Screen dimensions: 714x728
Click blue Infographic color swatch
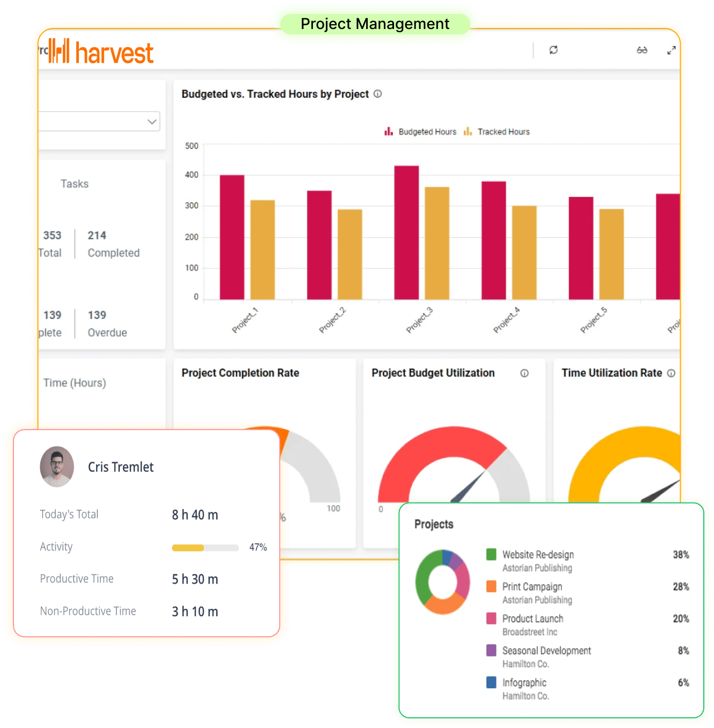tap(491, 682)
